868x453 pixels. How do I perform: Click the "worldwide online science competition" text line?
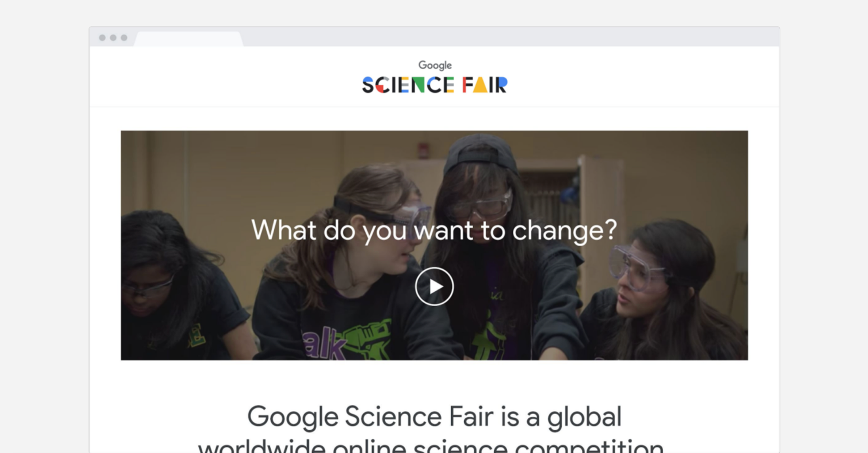point(431,446)
